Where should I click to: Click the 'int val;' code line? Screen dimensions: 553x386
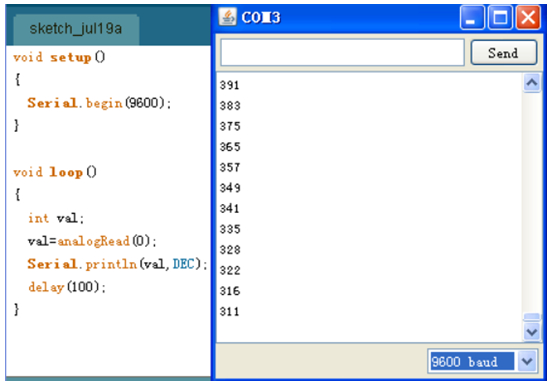(x=56, y=218)
